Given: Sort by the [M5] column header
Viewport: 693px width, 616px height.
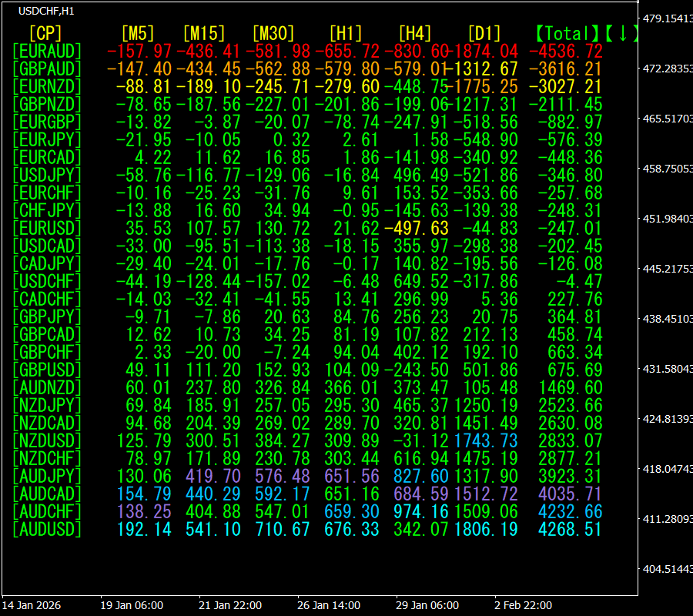Looking at the screenshot, I should click(x=138, y=34).
